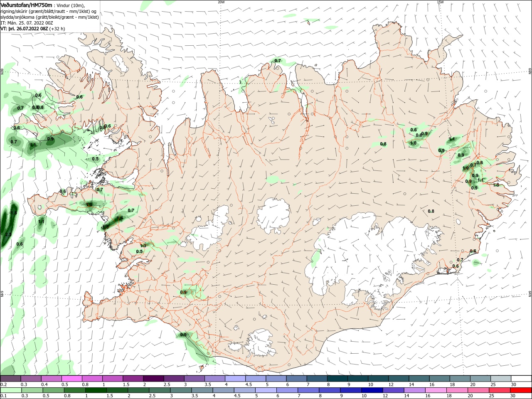Pick the dark mauve 0.2 swatch in the upper legend
Image resolution: width=532 pixels, height=399 pixels.
10,379
